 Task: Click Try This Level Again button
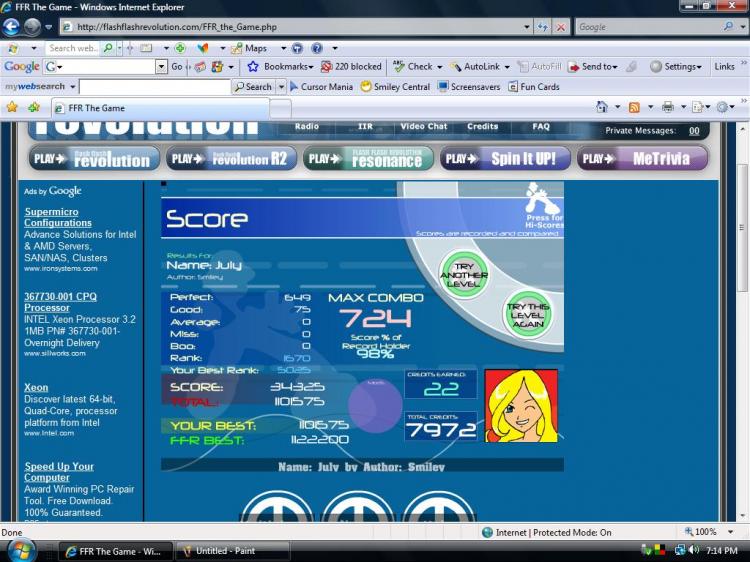click(527, 314)
